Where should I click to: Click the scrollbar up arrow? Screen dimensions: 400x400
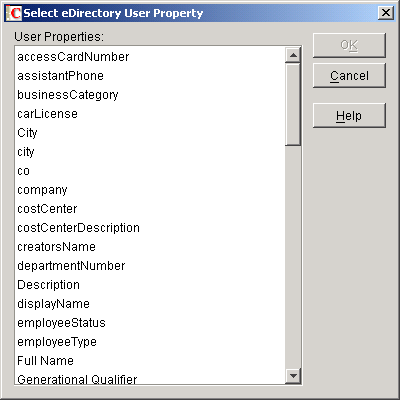[x=293, y=55]
